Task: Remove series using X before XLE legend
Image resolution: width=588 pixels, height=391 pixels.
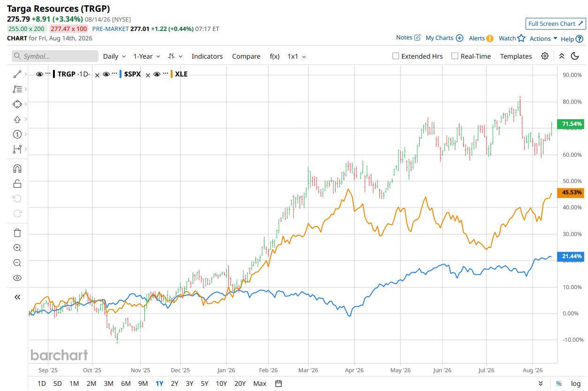Action: 148,75
